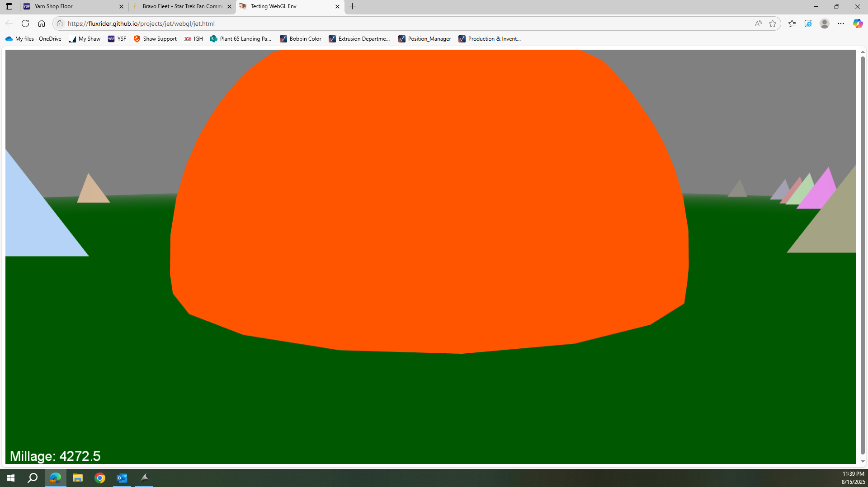Viewport: 868px width, 487px height.
Task: Click the Home icon in toolbar
Action: tap(42, 23)
